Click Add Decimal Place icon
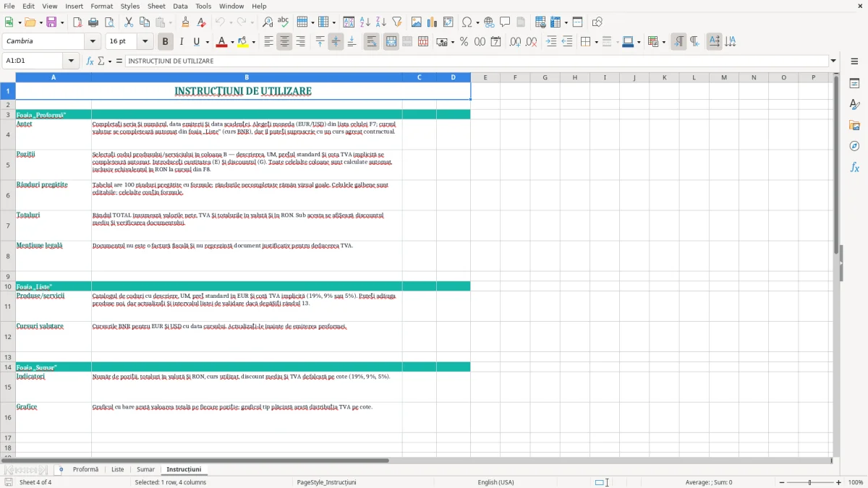The height and width of the screenshot is (488, 868). [516, 42]
